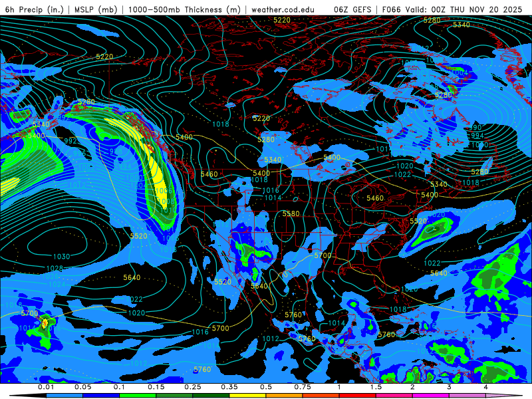Click the red 1–1.5 legend swatch

[x=358, y=396]
